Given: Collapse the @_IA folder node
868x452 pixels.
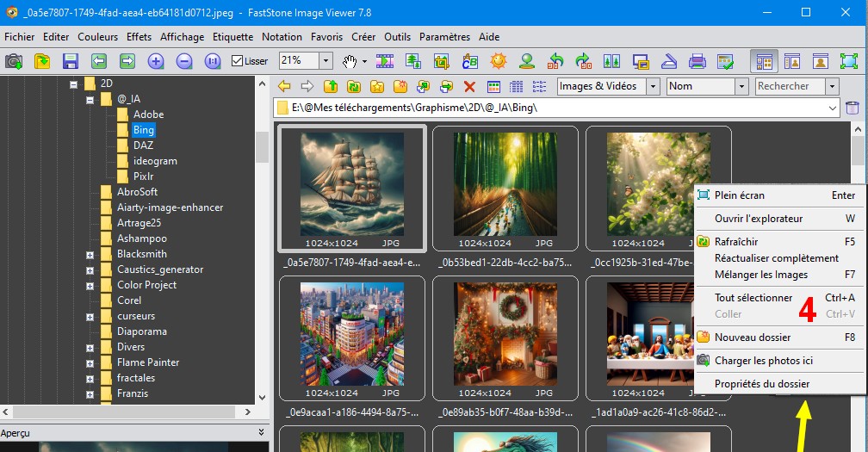Looking at the screenshot, I should coord(90,100).
